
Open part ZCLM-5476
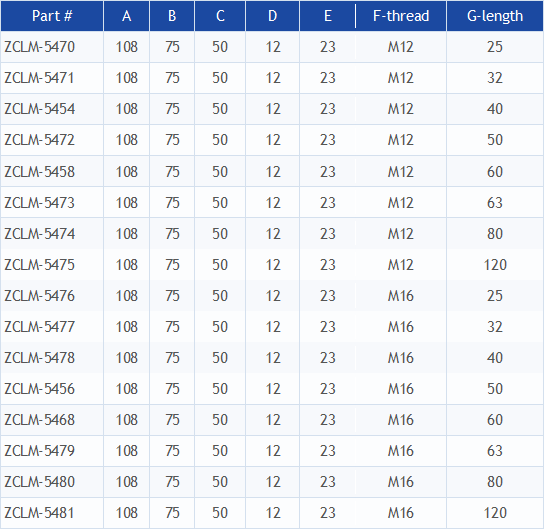click(39, 296)
